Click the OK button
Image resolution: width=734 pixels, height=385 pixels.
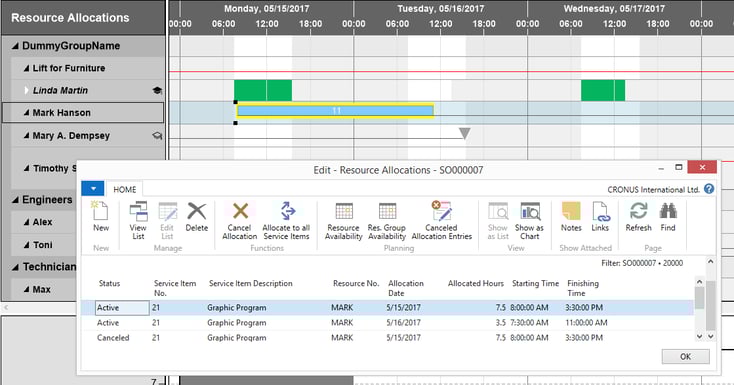click(685, 356)
